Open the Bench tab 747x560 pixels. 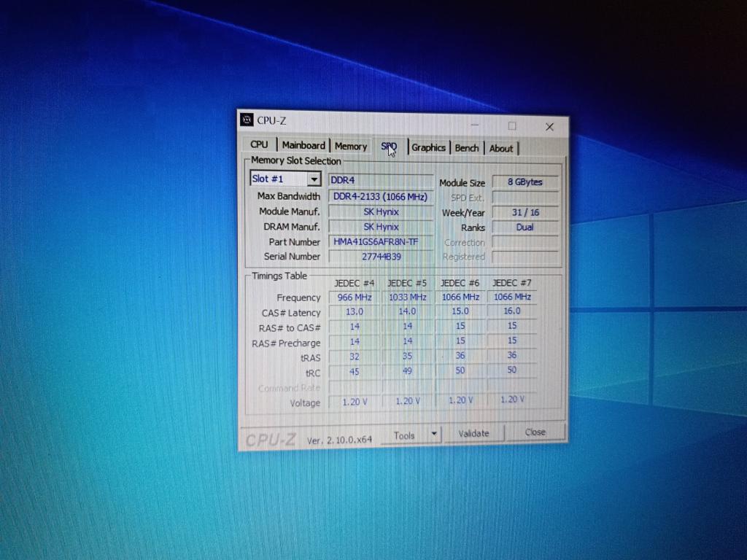pos(467,148)
